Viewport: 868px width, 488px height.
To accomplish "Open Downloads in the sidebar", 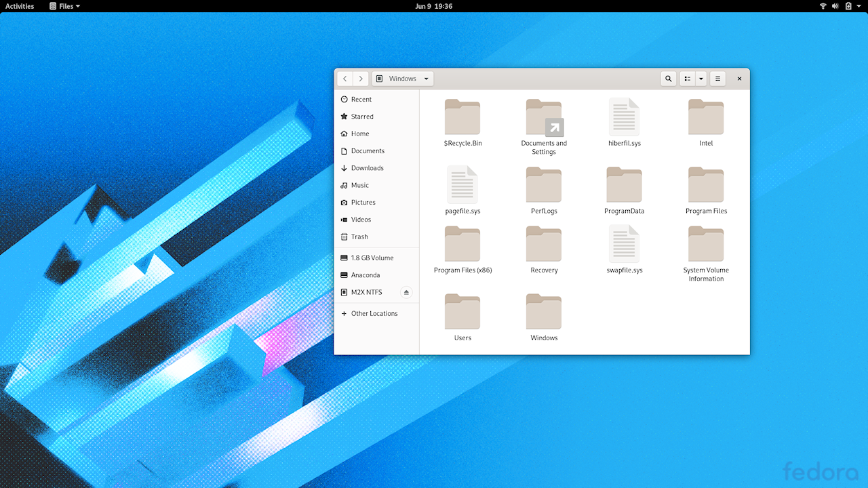I will point(377,168).
